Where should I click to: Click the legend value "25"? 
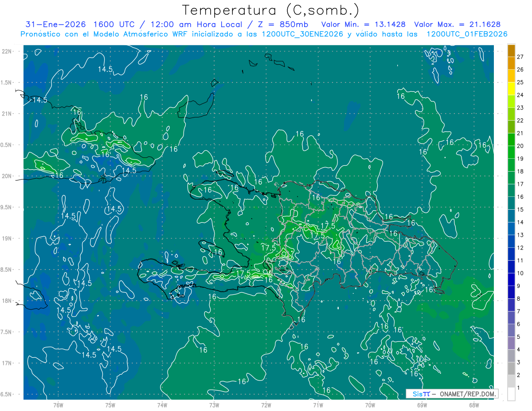pyautogui.click(x=520, y=82)
